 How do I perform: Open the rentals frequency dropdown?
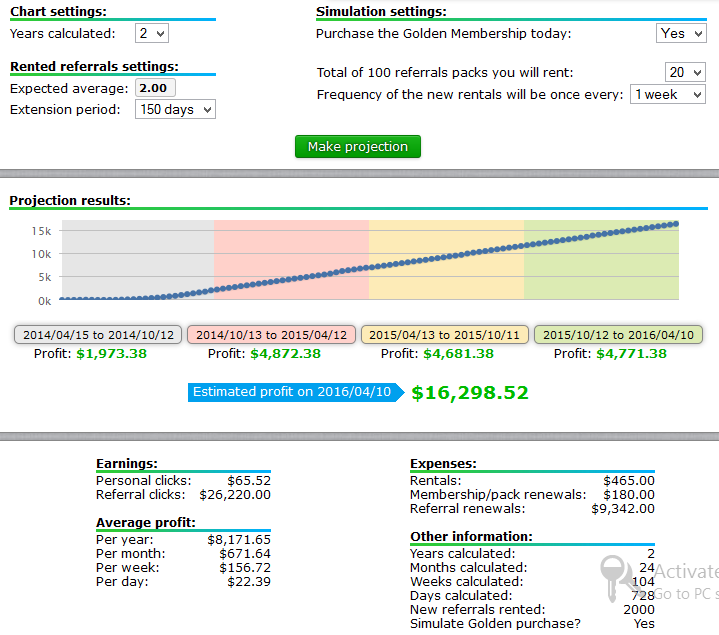point(668,94)
